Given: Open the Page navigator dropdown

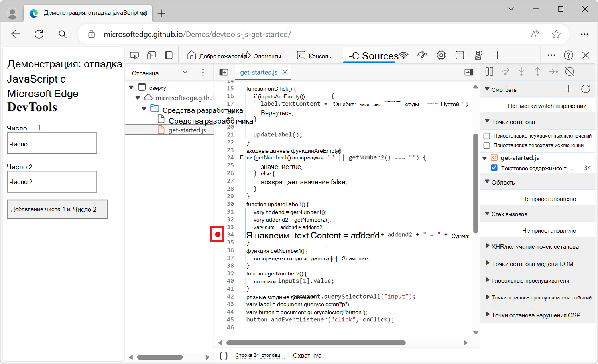Looking at the screenshot, I should click(159, 73).
